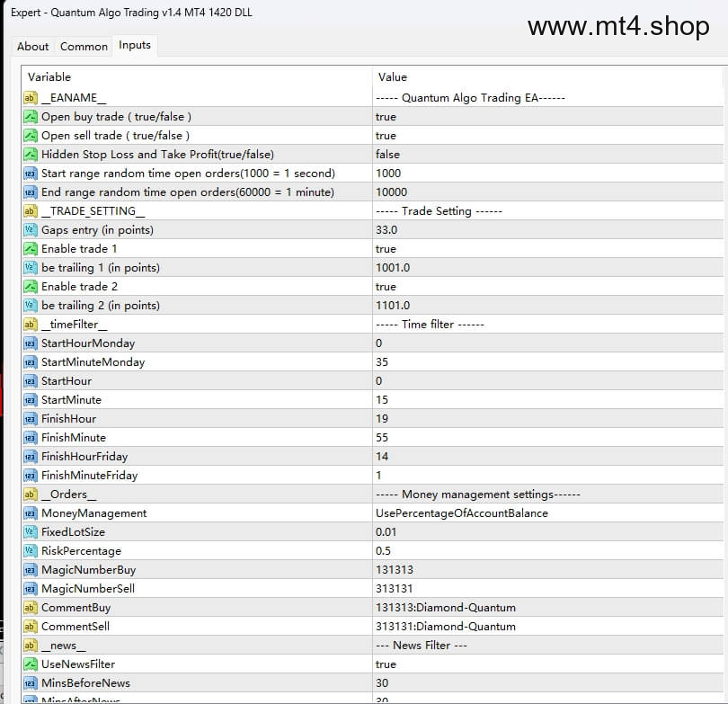Click the enum icon for MoneyManagement
The height and width of the screenshot is (704, 728).
(31, 513)
